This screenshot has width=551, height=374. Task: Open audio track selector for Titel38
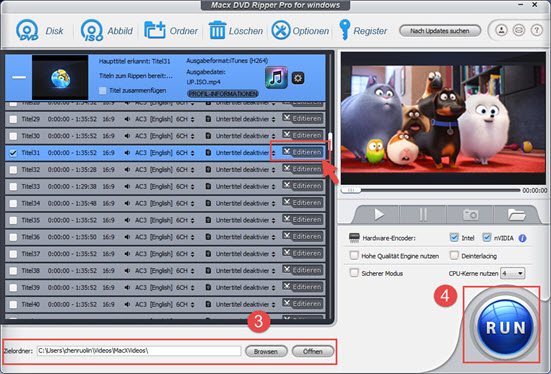(193, 271)
